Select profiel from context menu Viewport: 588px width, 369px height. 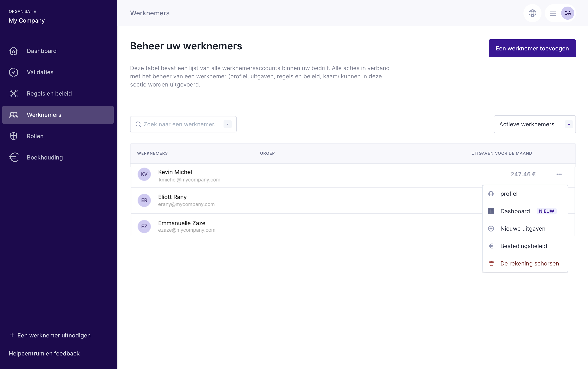509,194
